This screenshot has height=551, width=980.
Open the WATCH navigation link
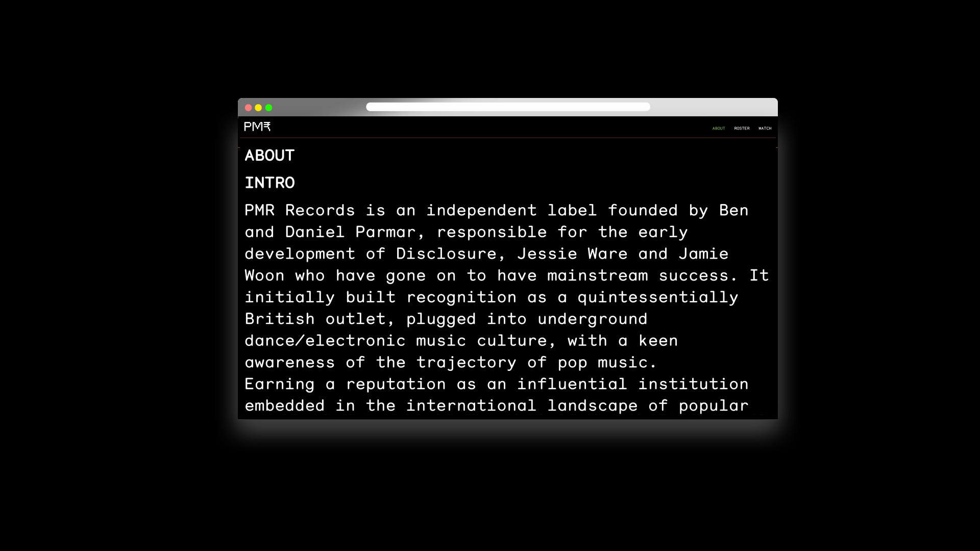pyautogui.click(x=765, y=129)
